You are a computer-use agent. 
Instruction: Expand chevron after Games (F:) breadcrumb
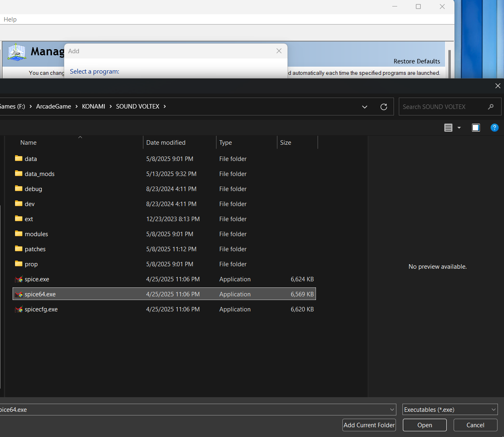(x=30, y=107)
